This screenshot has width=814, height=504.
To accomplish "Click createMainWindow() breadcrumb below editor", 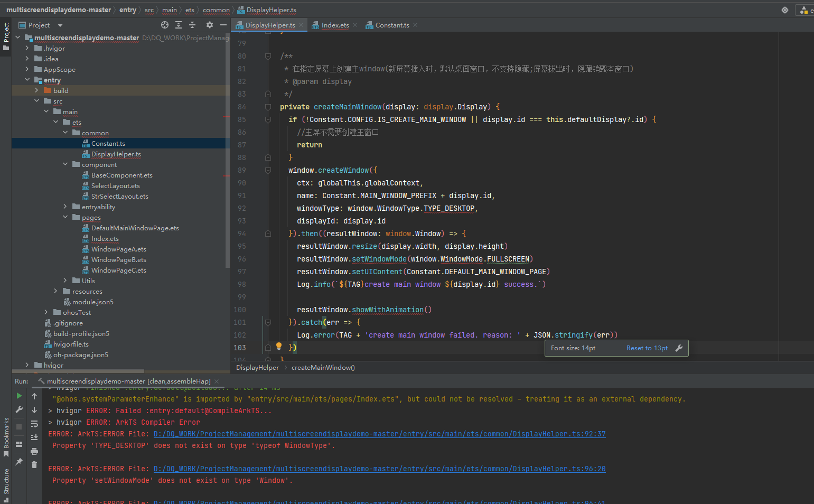I will pyautogui.click(x=323, y=368).
